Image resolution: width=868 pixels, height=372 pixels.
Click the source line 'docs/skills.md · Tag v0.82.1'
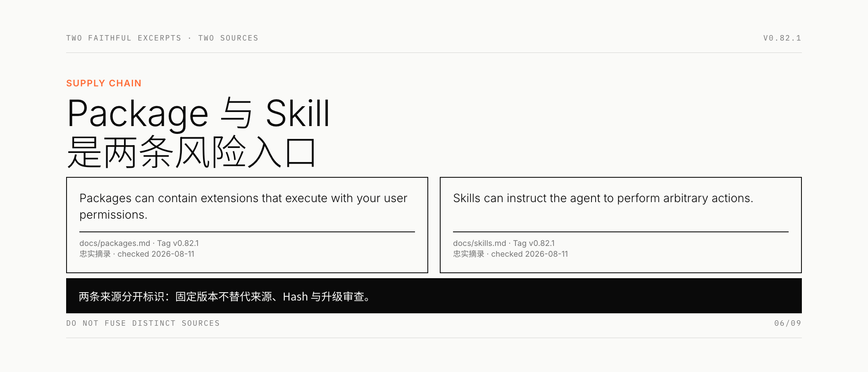tap(504, 243)
